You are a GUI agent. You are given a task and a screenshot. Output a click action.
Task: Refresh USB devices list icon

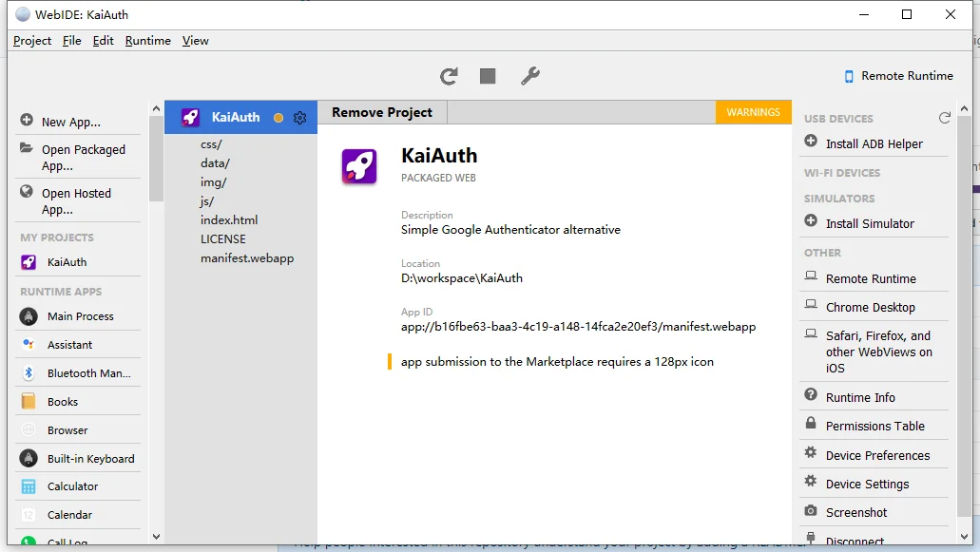[x=944, y=118]
